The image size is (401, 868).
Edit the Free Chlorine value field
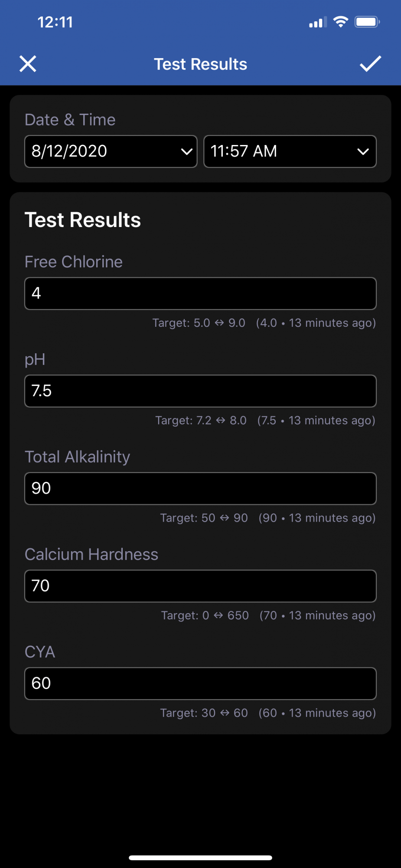click(200, 293)
